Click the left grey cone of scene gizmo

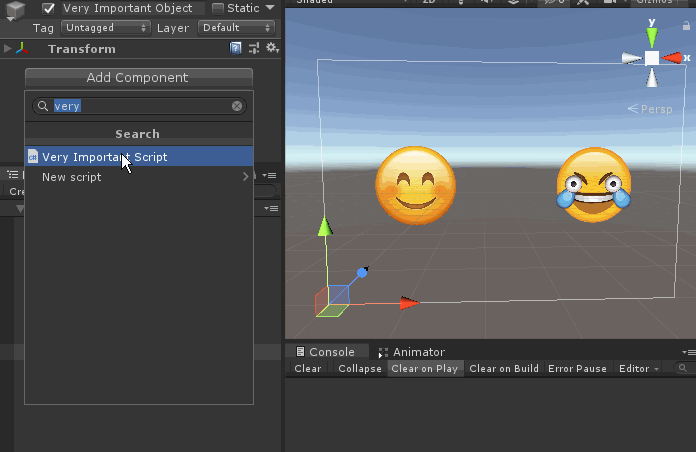632,58
